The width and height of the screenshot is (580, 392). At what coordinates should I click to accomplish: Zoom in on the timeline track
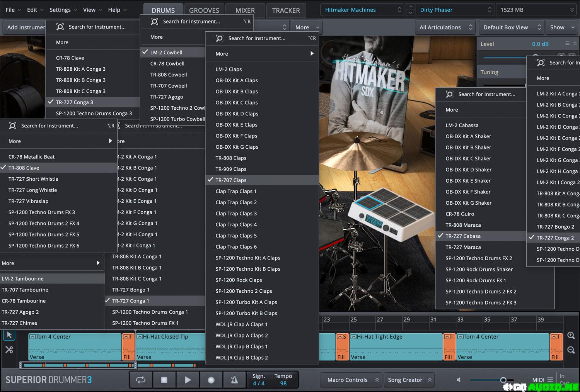[x=571, y=336]
